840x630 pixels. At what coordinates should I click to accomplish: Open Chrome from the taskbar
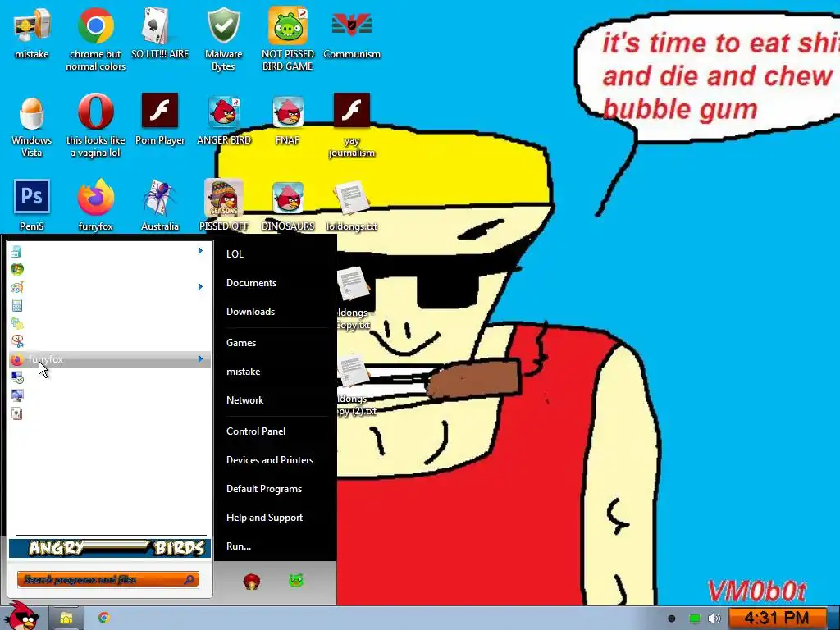pos(104,618)
